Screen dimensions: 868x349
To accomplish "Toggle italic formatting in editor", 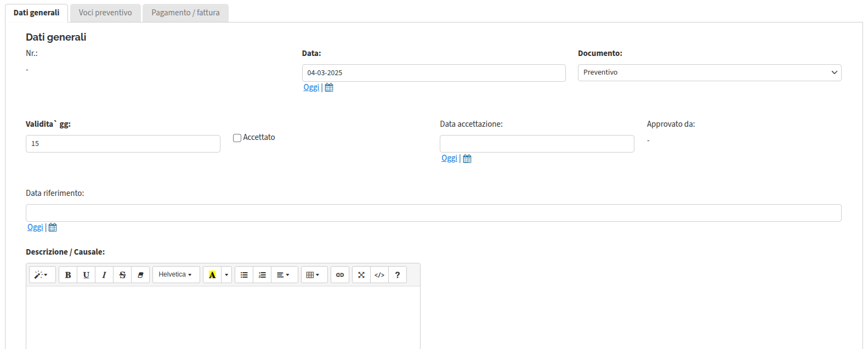I will point(104,275).
